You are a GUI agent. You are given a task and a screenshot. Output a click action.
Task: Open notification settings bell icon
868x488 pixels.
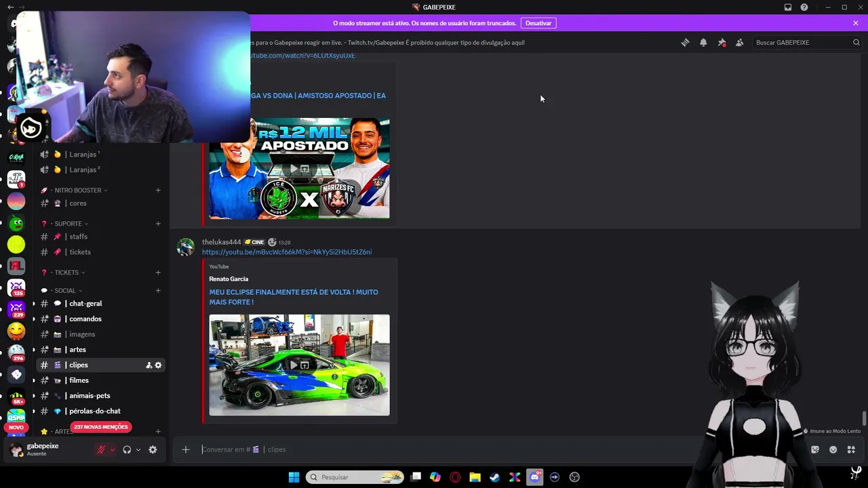(703, 42)
